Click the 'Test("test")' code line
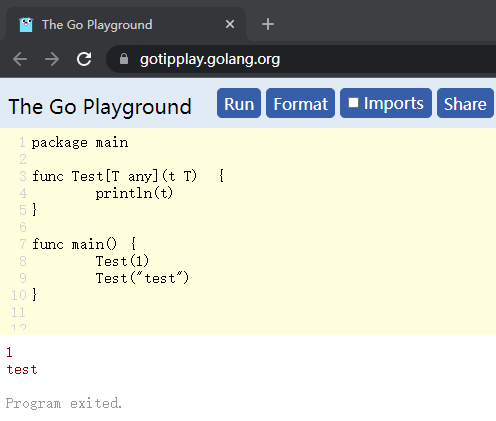496x421 pixels. [x=142, y=278]
